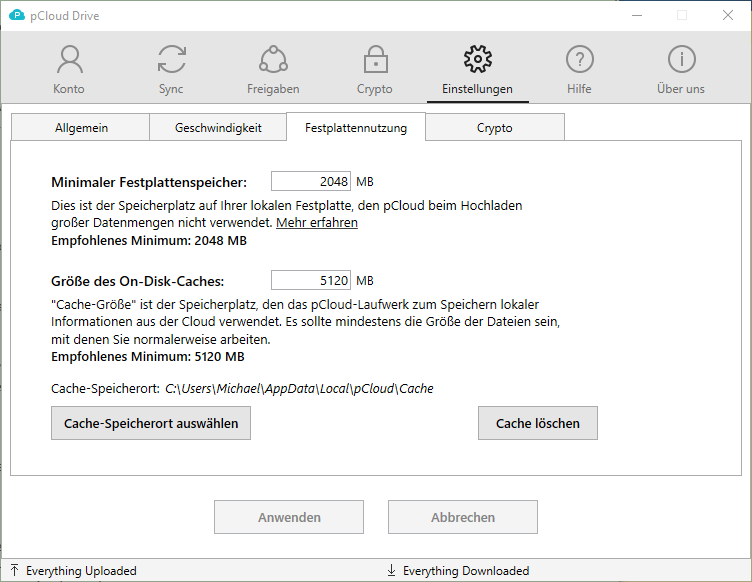The image size is (752, 582).
Task: Minimize the pCloud Drive window
Action: click(x=637, y=15)
